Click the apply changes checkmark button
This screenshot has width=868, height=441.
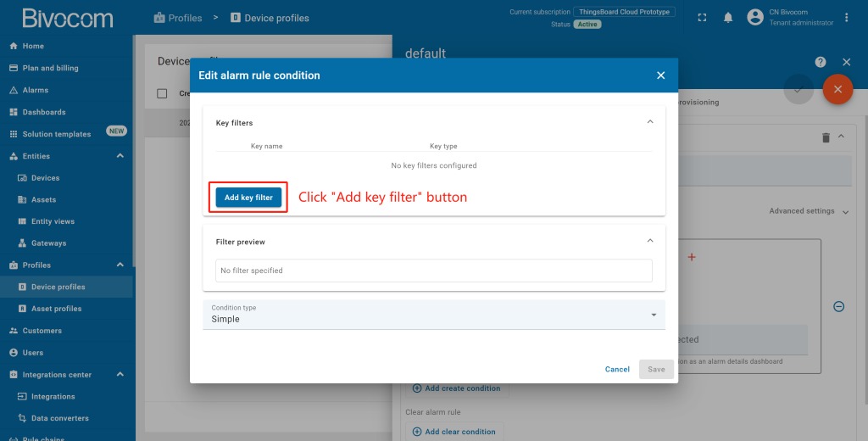(798, 89)
